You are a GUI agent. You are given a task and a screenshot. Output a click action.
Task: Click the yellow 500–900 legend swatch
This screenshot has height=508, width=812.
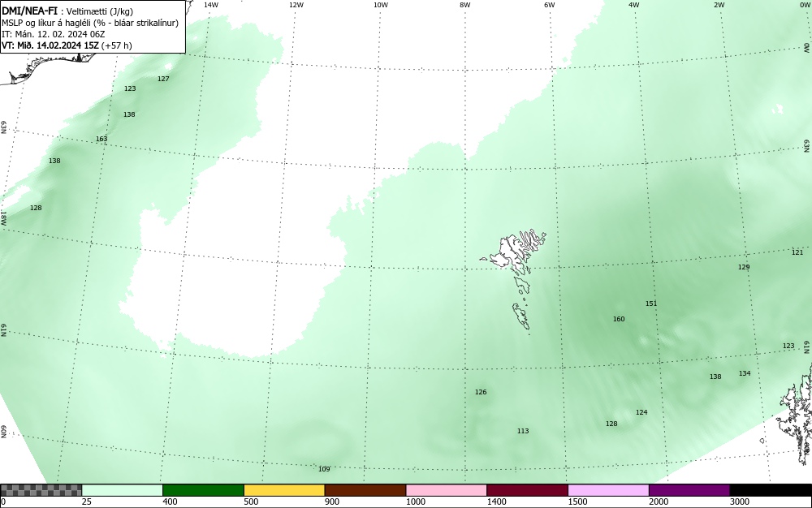click(284, 490)
